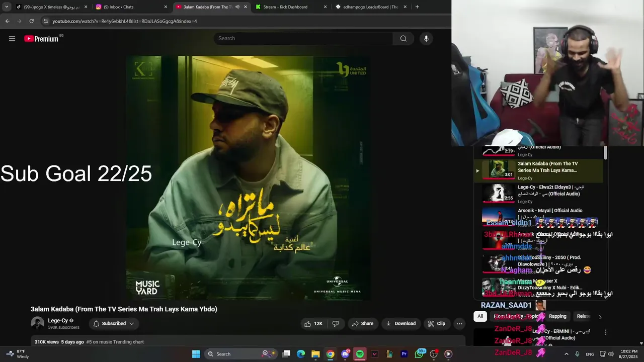Open the weather widget on taskbar
Image resolution: width=644 pixels, height=362 pixels.
coord(18,354)
